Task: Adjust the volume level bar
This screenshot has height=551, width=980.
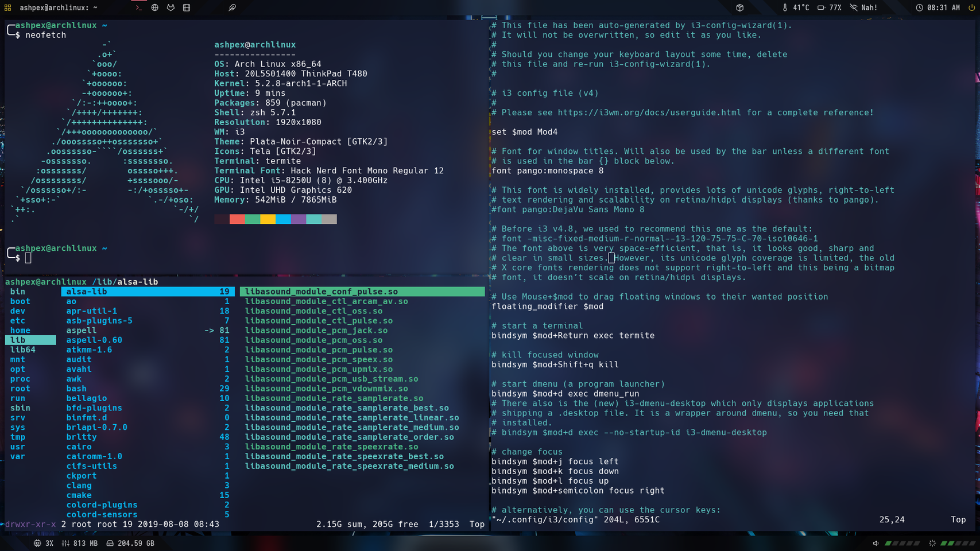Action: click(x=903, y=543)
